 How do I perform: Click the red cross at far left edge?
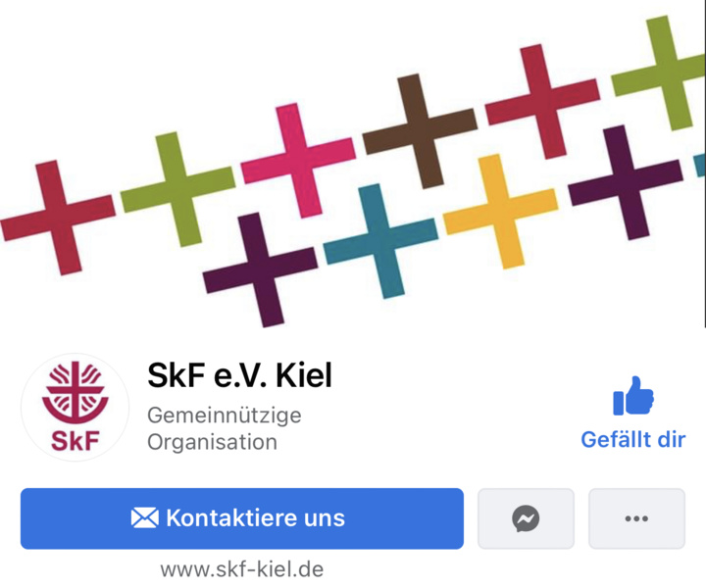[x=58, y=218]
